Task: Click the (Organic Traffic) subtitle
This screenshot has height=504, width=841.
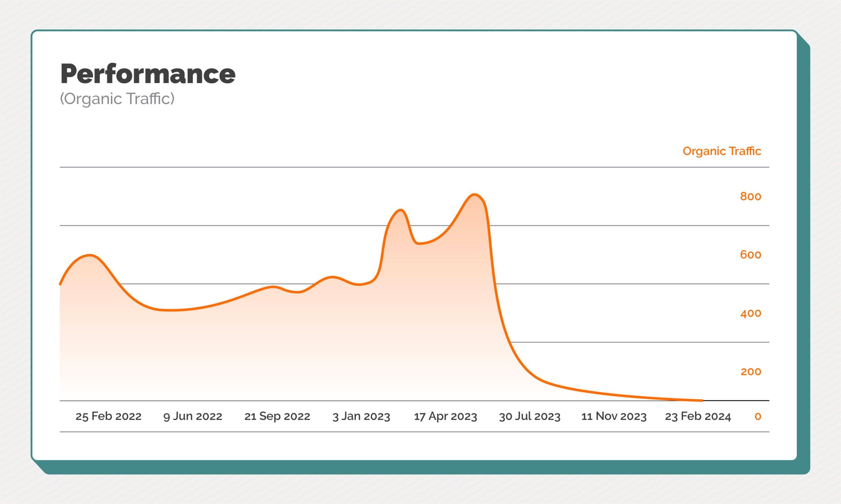Action: point(117,99)
